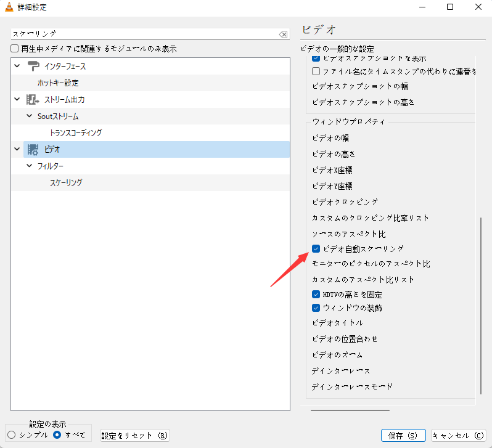Click the paint roller Interface icon
492x448 pixels.
[33, 66]
